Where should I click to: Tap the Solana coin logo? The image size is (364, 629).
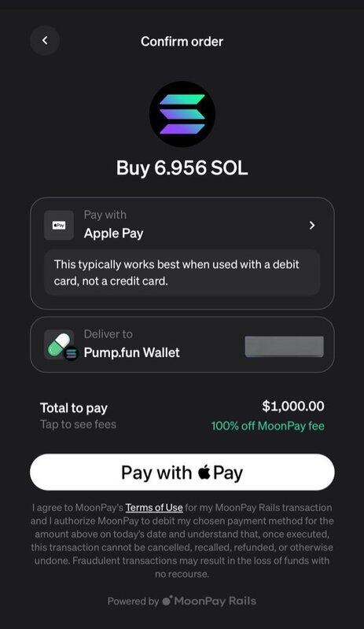coord(182,114)
